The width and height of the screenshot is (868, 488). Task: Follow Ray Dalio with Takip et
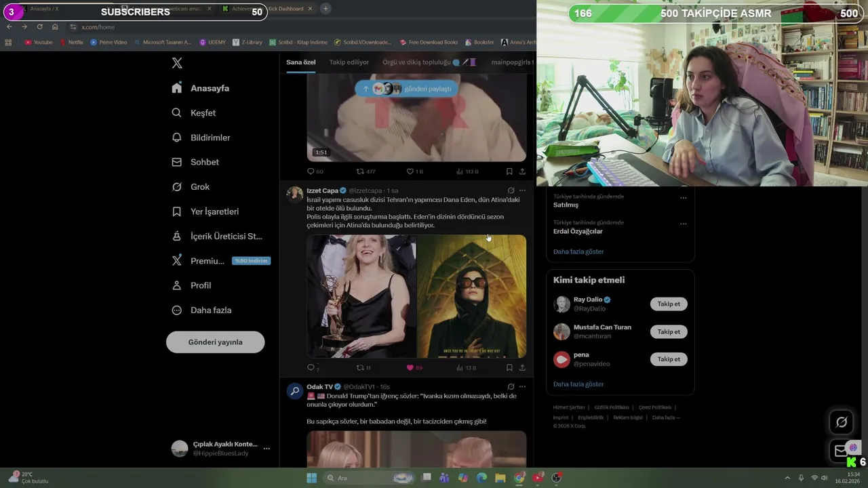pos(669,304)
